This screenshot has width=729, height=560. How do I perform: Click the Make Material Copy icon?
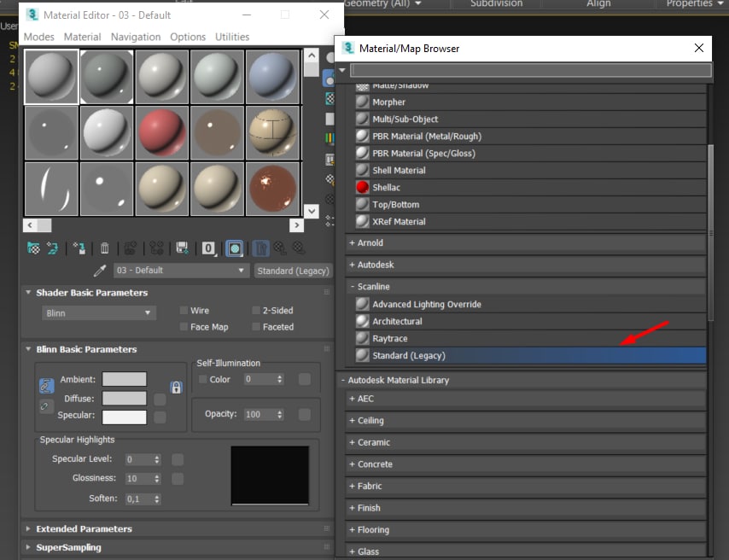click(x=130, y=248)
